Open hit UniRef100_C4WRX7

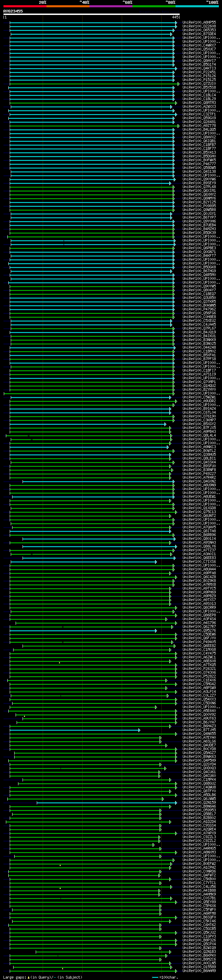click(199, 45)
